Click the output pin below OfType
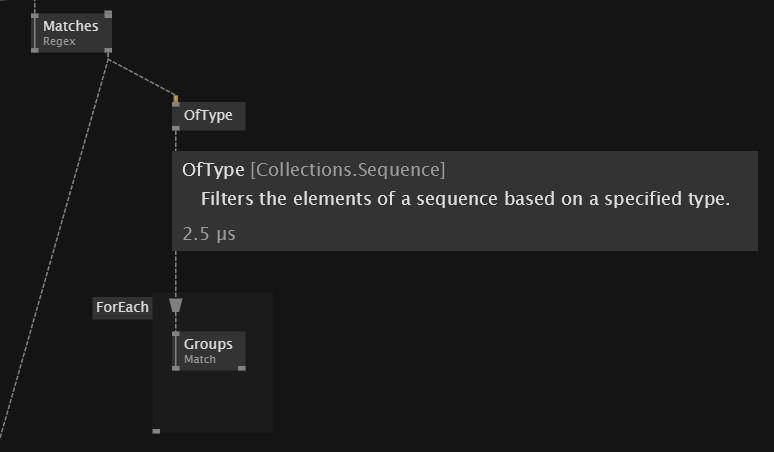The width and height of the screenshot is (774, 452). tap(176, 129)
